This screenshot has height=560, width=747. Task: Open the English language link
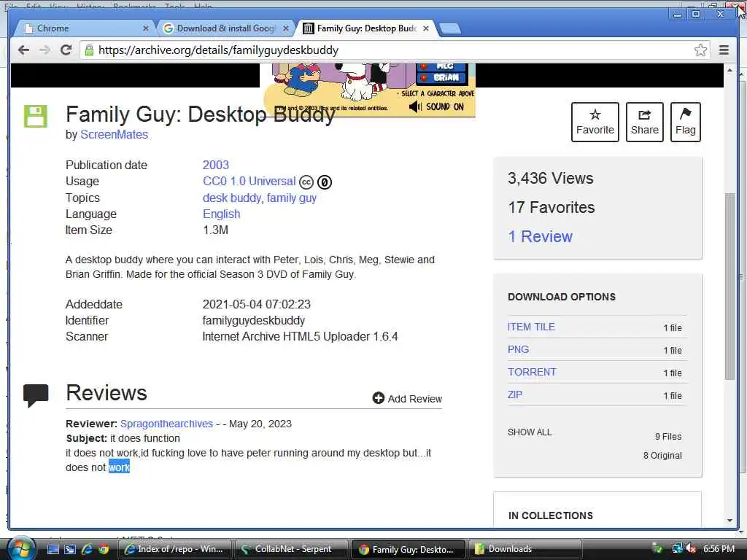coord(222,214)
